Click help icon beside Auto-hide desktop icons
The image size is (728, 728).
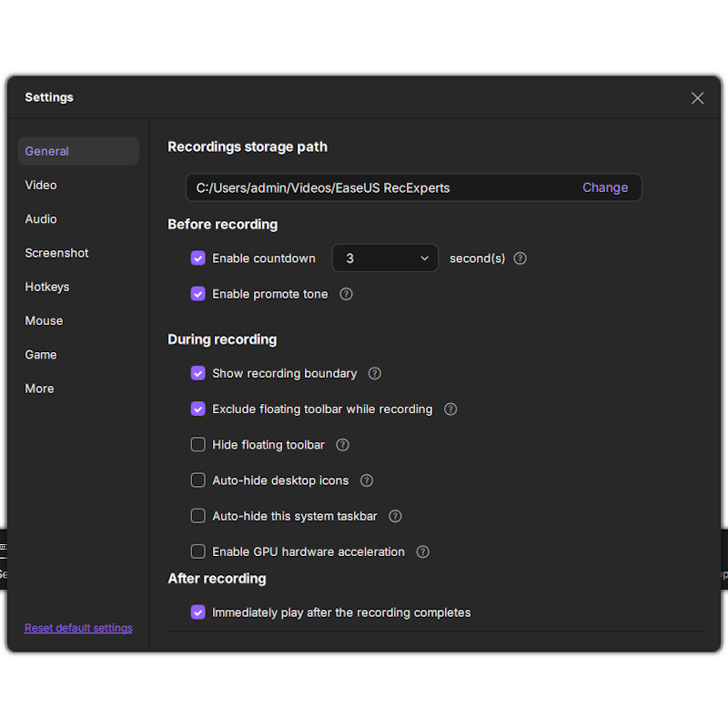click(x=366, y=480)
